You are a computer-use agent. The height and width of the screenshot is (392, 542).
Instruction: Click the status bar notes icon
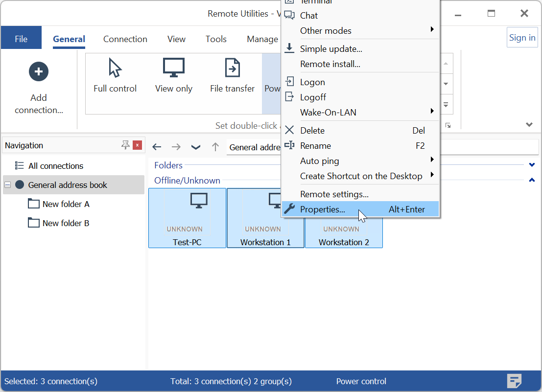click(x=514, y=381)
